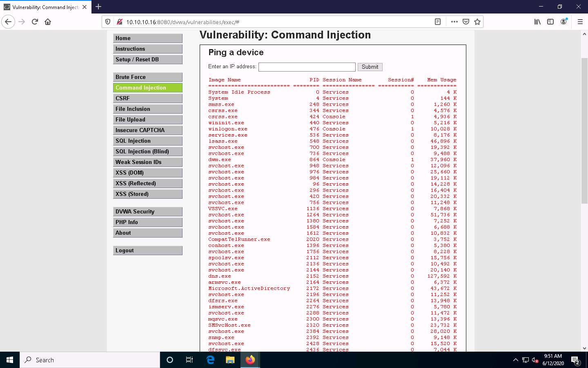The width and height of the screenshot is (588, 368).
Task: Go to the Firefox home page
Action: click(47, 22)
